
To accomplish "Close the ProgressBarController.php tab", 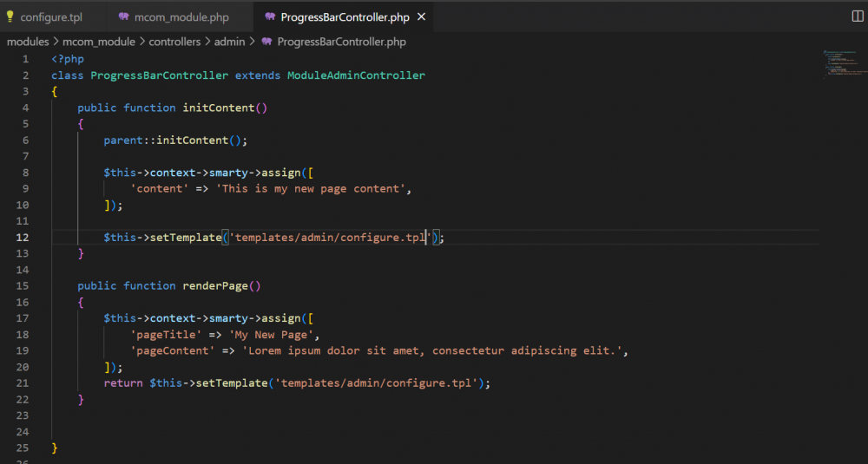I will click(x=421, y=17).
